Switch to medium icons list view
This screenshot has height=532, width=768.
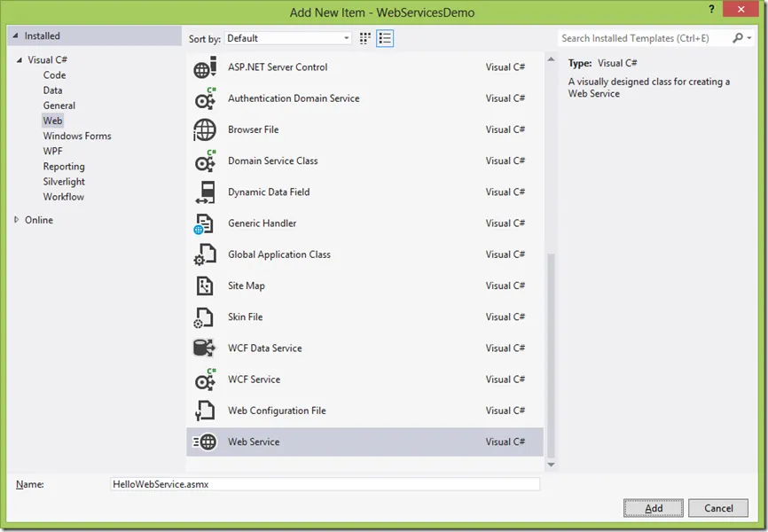385,38
